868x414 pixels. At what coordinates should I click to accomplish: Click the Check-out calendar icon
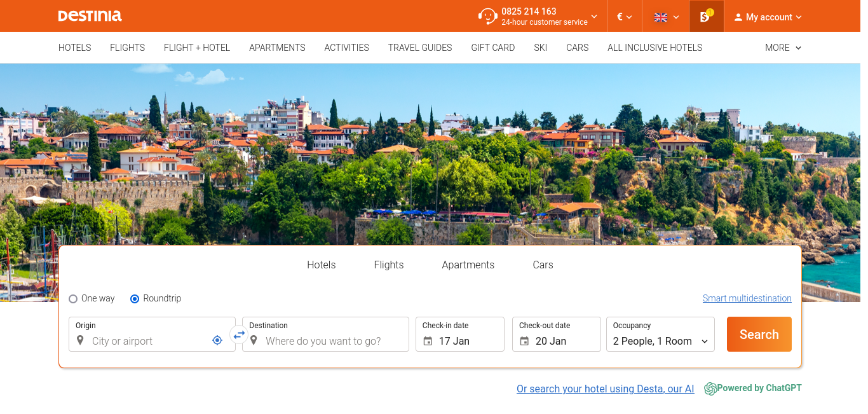pyautogui.click(x=524, y=341)
